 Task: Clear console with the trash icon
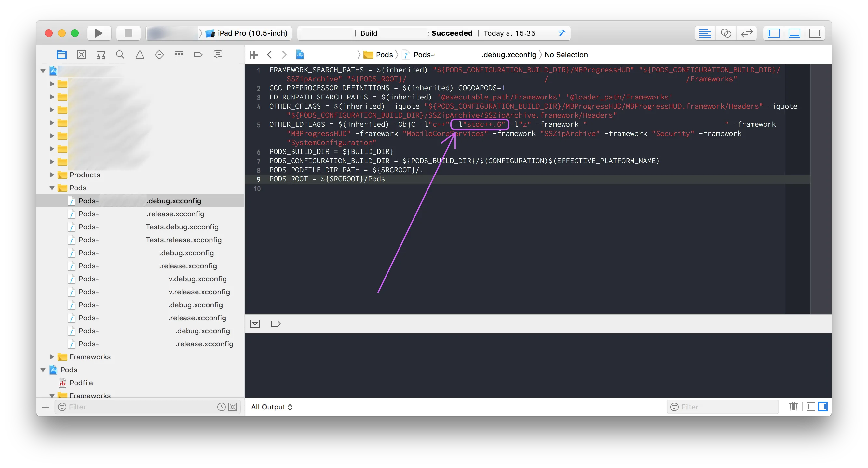[793, 407]
